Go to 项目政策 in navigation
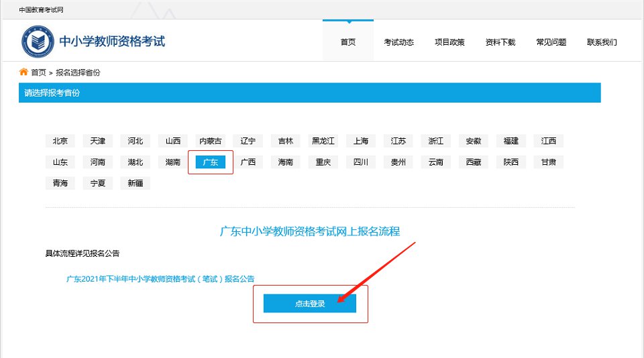644x358 pixels. [x=449, y=42]
